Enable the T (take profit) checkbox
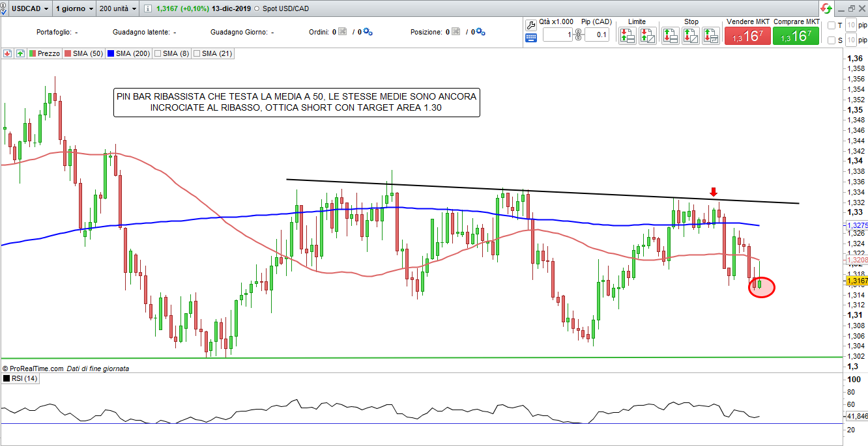This screenshot has width=868, height=446. (831, 25)
